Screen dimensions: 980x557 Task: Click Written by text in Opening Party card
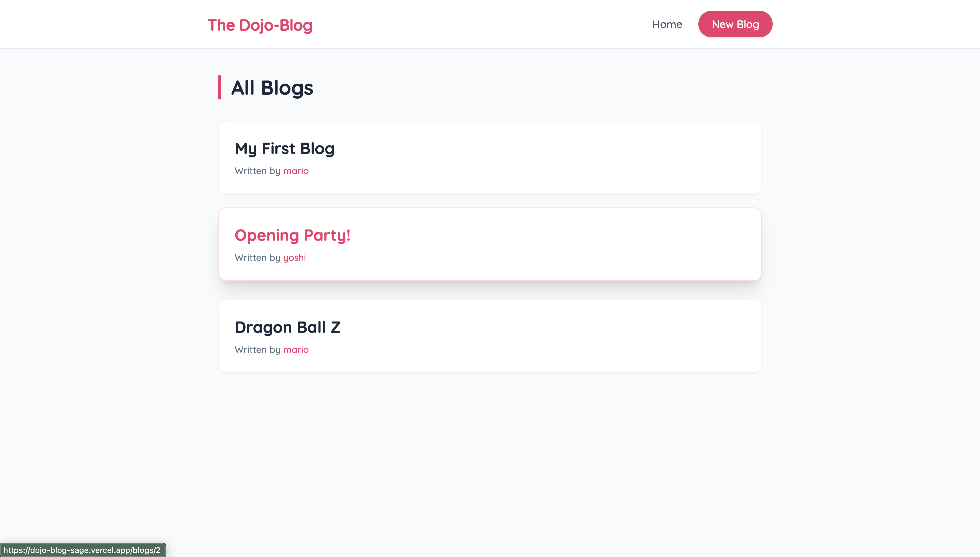tap(257, 257)
